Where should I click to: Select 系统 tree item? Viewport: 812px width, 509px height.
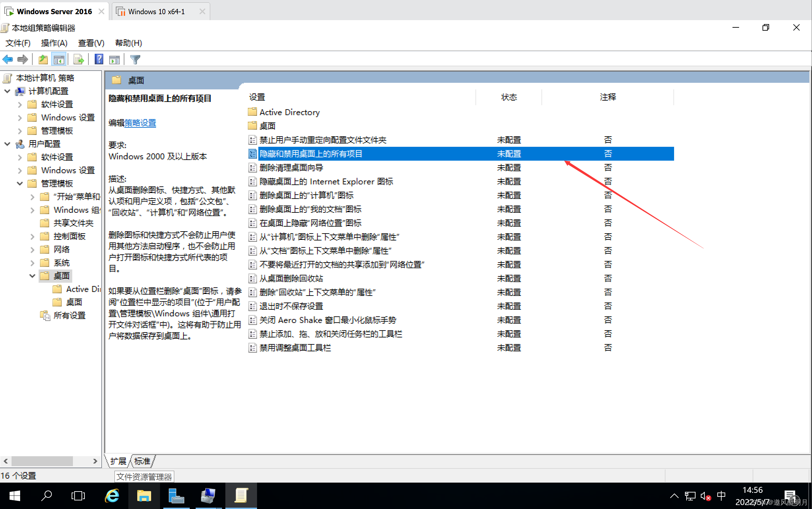click(x=62, y=263)
